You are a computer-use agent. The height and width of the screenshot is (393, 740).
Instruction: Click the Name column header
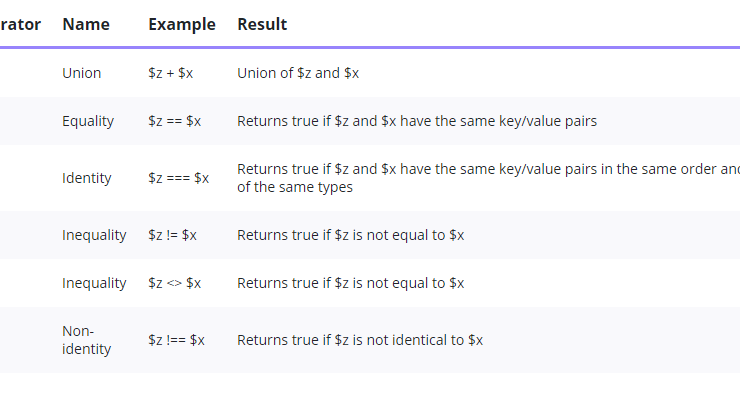[x=86, y=24]
